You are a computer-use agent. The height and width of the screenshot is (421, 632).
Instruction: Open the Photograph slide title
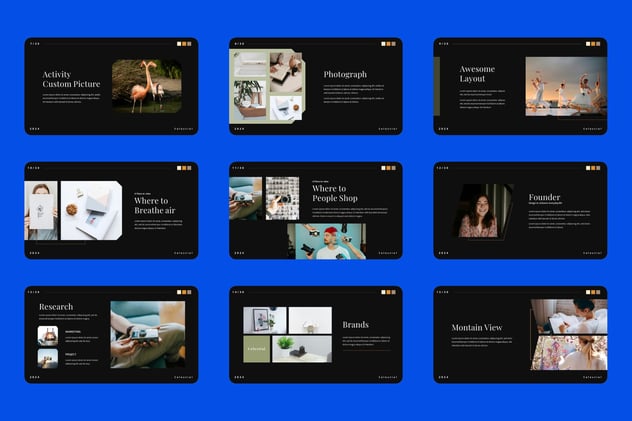coord(345,74)
